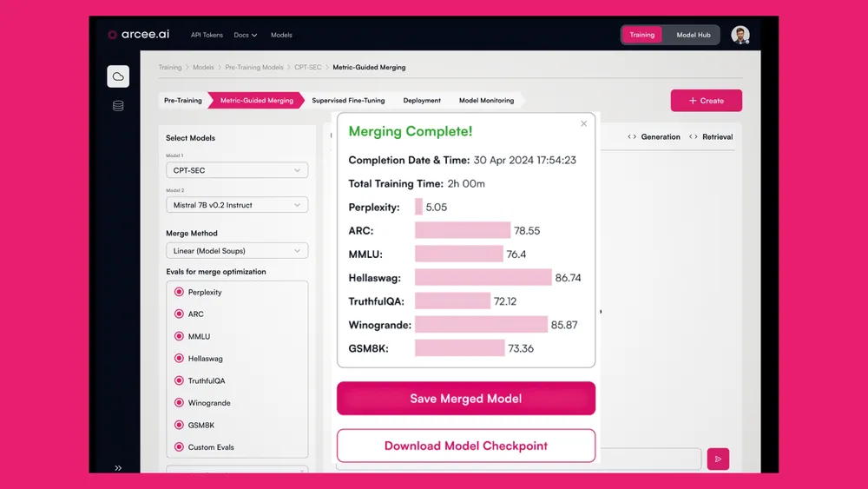Expand sidebar with double chevron icon
The width and height of the screenshot is (868, 489).
click(118, 468)
